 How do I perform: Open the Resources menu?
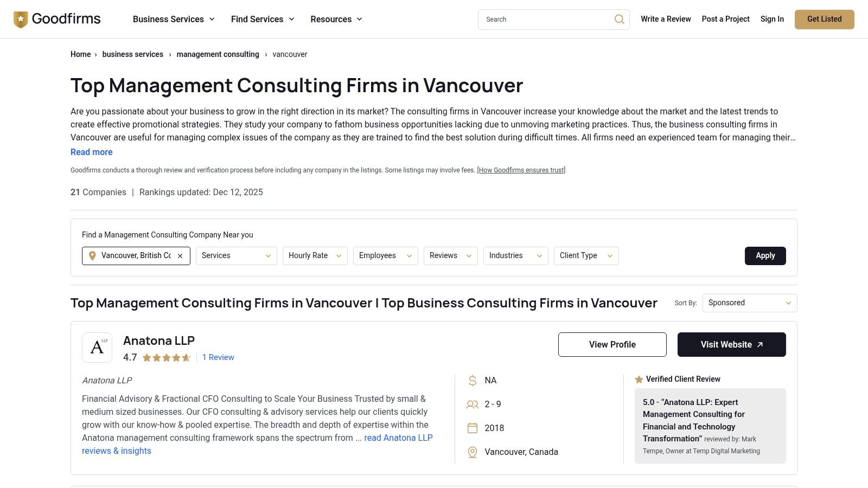(336, 19)
